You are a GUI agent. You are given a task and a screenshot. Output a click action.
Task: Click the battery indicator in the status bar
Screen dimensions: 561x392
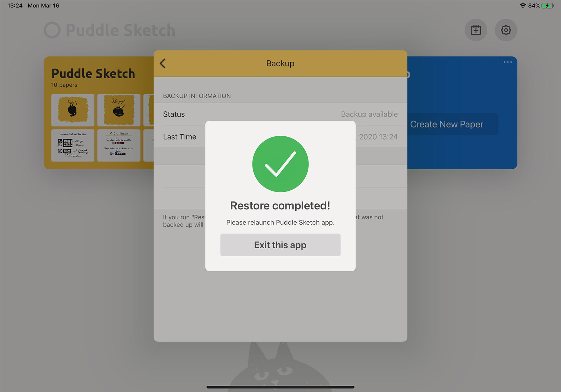[x=548, y=6]
